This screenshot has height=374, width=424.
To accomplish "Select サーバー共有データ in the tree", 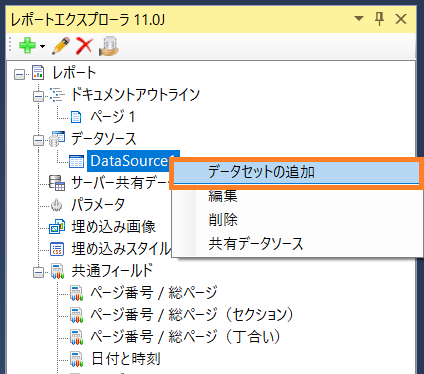I will pyautogui.click(x=121, y=183).
